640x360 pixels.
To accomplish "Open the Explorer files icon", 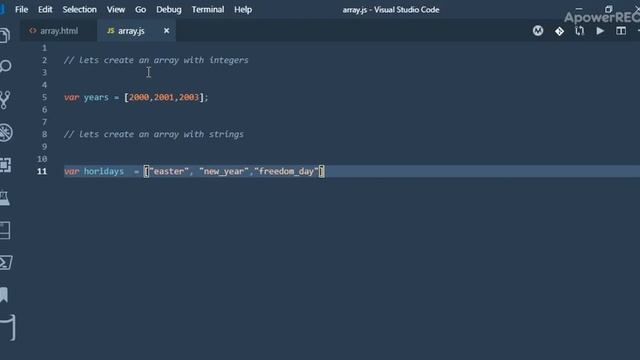I will point(5,36).
